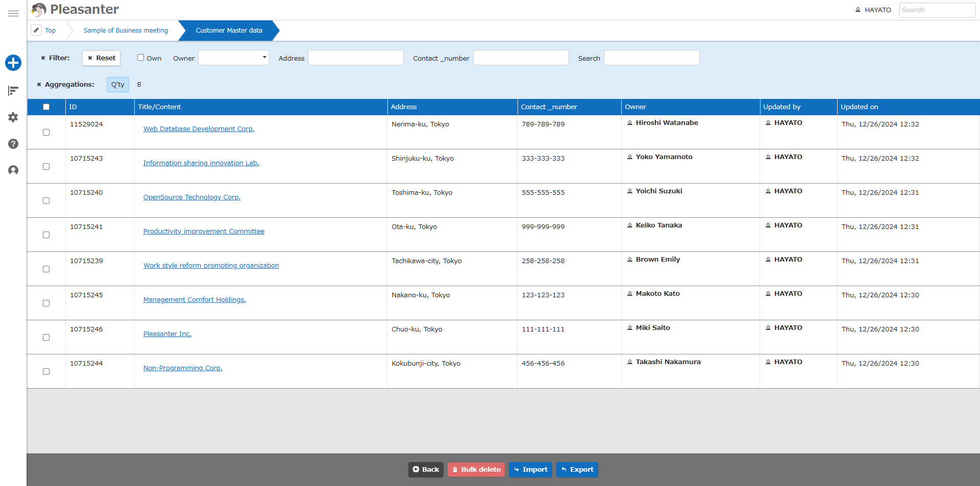980x486 pixels.
Task: Open the account user icon in sidebar
Action: pos(13,170)
